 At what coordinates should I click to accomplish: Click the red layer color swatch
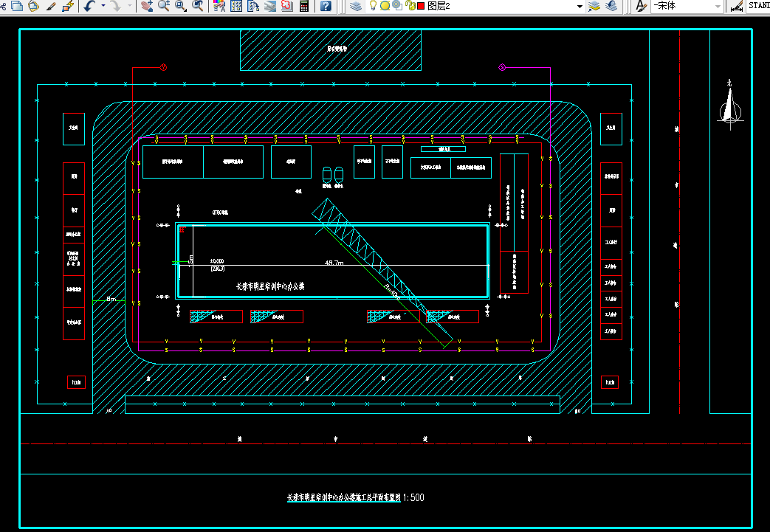[x=421, y=6]
